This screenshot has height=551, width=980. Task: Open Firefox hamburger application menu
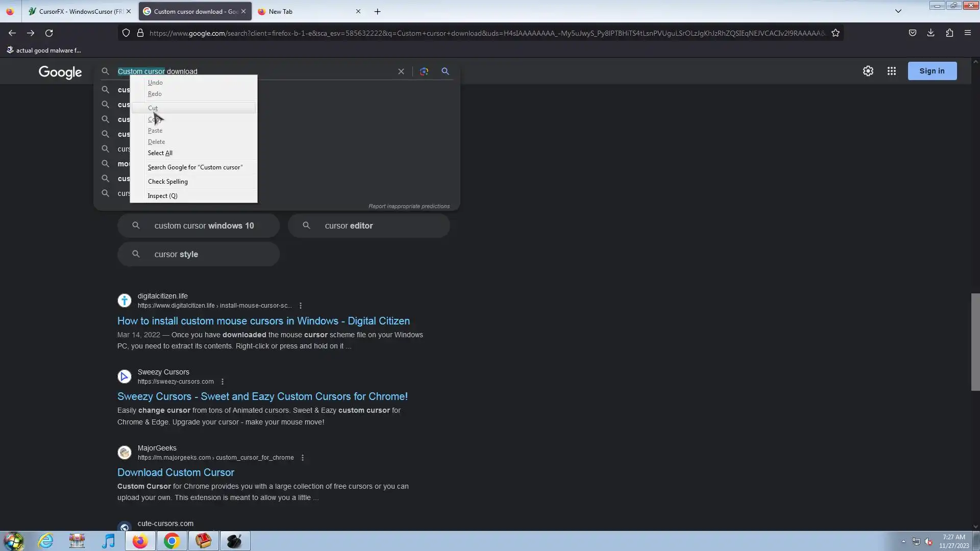click(967, 33)
